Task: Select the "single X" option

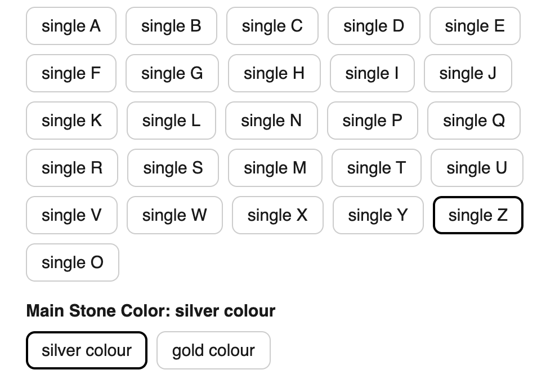Action: click(278, 215)
